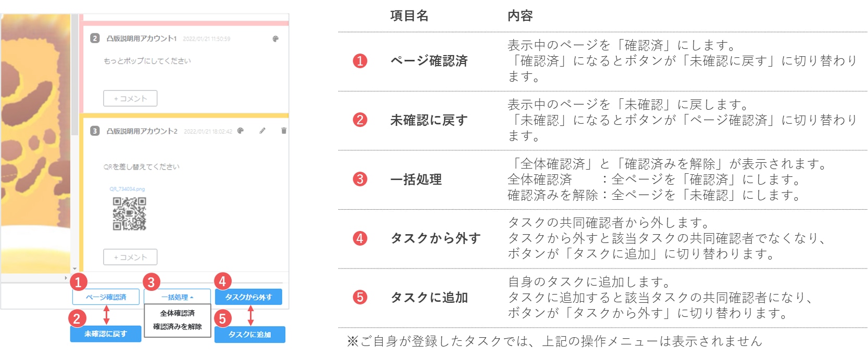
Task: Click the ページ確認済 button
Action: pyautogui.click(x=106, y=297)
